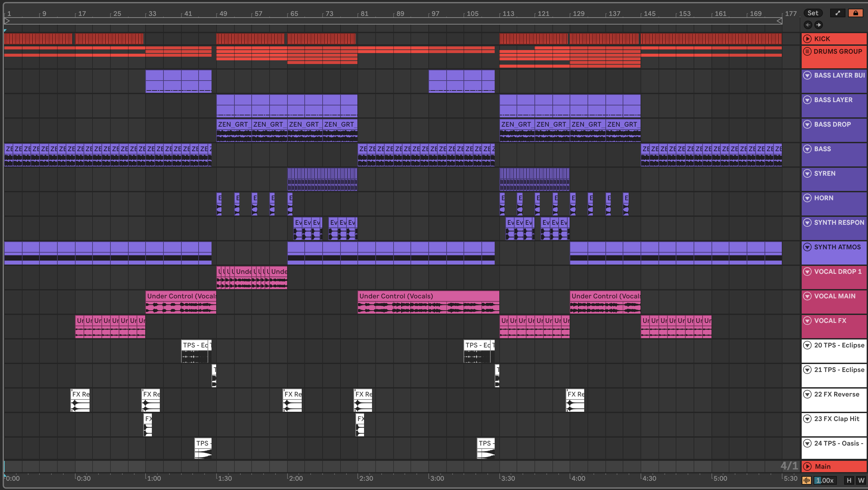Click the W optimize width button

point(861,480)
